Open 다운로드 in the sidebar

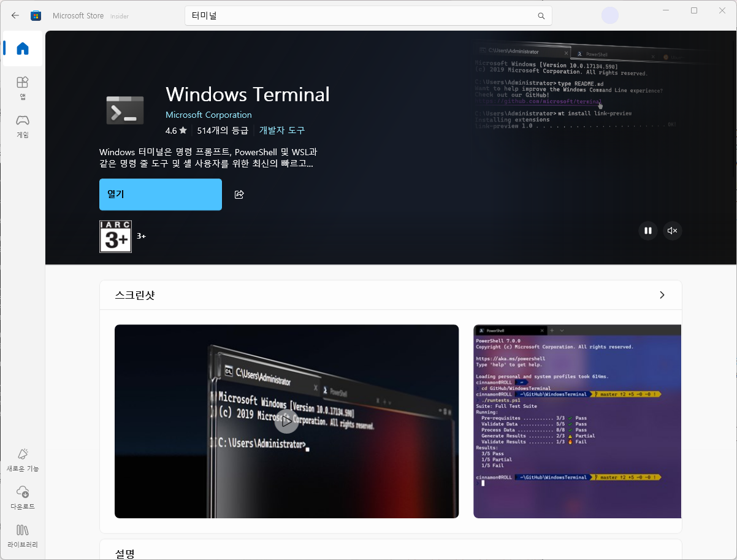pyautogui.click(x=23, y=498)
